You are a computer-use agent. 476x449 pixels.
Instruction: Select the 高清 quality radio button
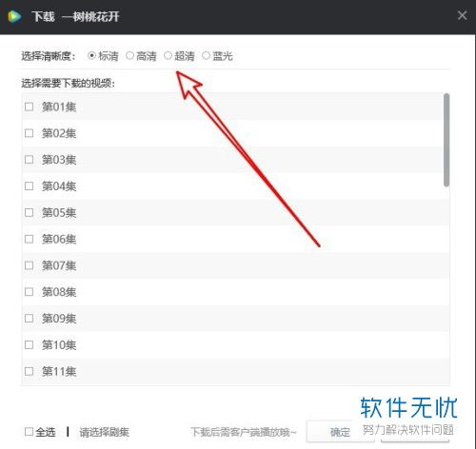coord(129,56)
